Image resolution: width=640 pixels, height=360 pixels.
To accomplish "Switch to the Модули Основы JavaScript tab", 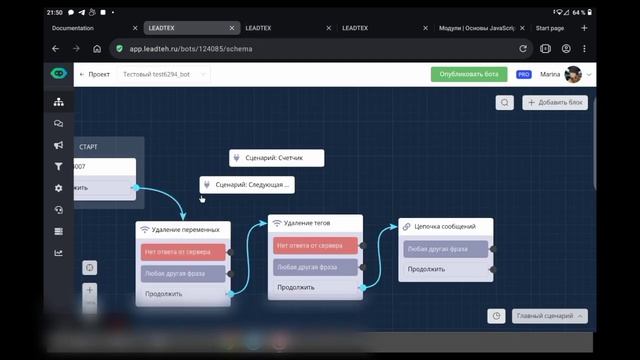I will pyautogui.click(x=476, y=28).
